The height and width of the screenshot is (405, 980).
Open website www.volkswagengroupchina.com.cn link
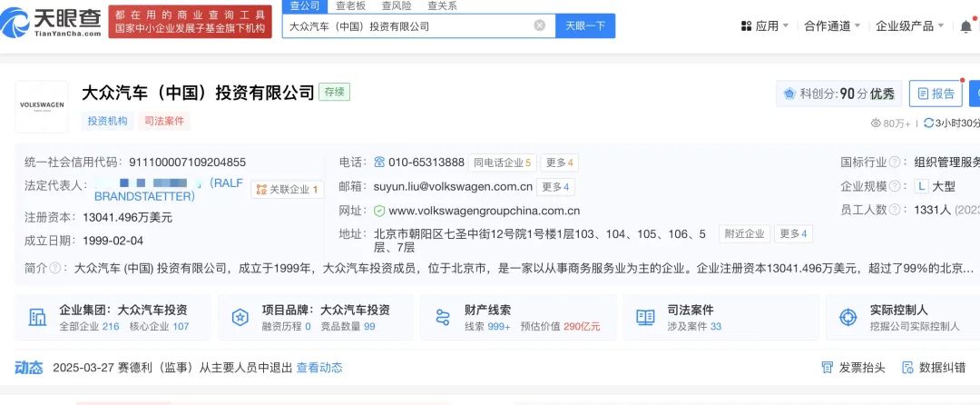(x=484, y=211)
